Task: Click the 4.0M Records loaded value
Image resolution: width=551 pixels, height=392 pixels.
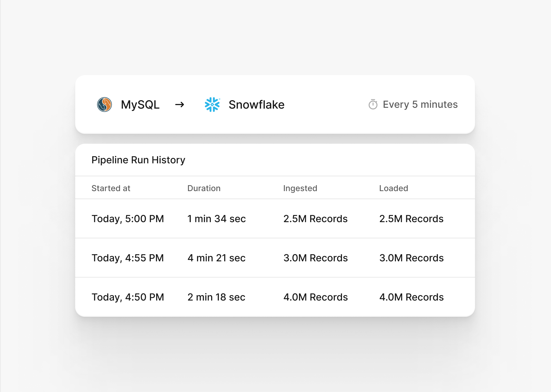Action: coord(411,297)
